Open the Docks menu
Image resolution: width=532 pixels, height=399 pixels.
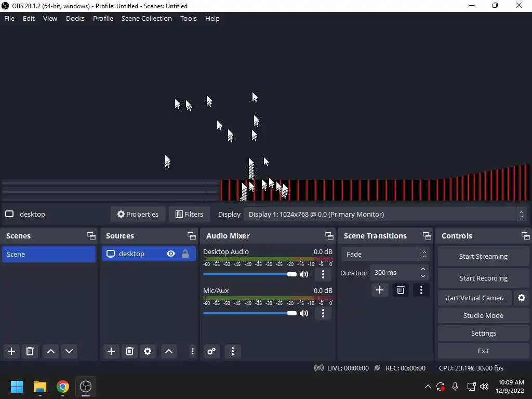pos(75,18)
